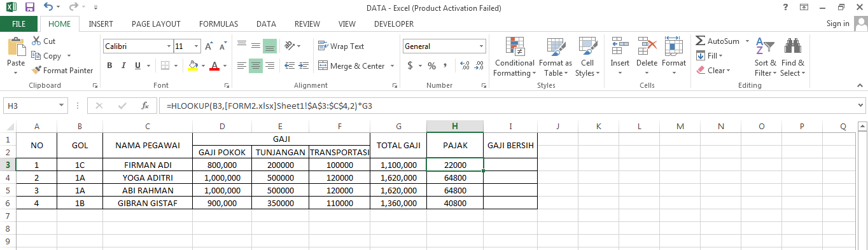Expand the Name Box dropdown arrow
The width and height of the screenshot is (868, 250).
click(61, 106)
